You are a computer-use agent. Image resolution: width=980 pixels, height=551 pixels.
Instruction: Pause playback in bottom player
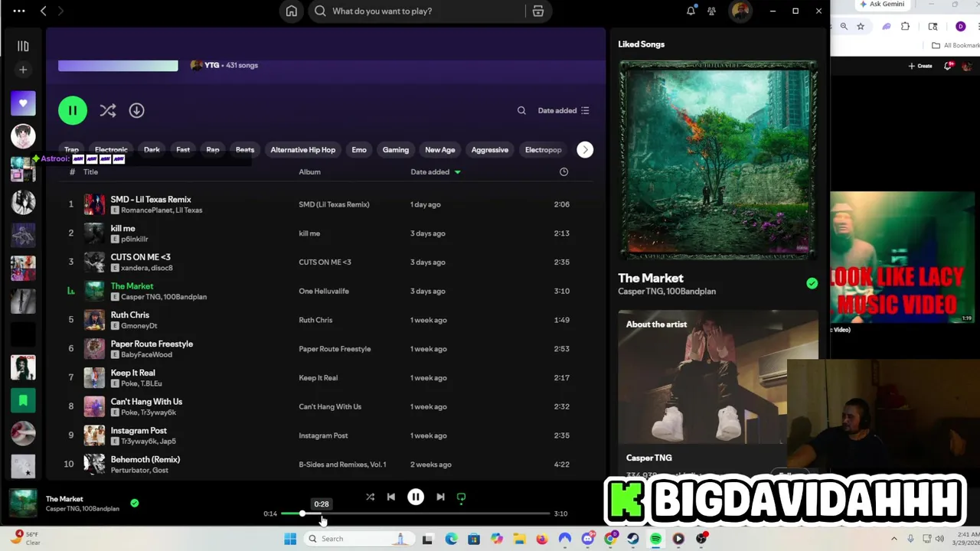[x=416, y=497]
